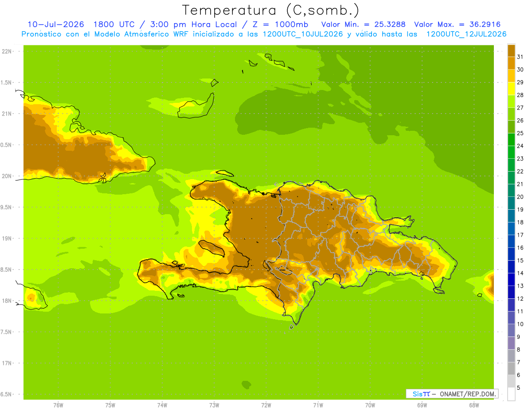Click the "22N" latitude label
Screen dimensions: 532x411
7,51
